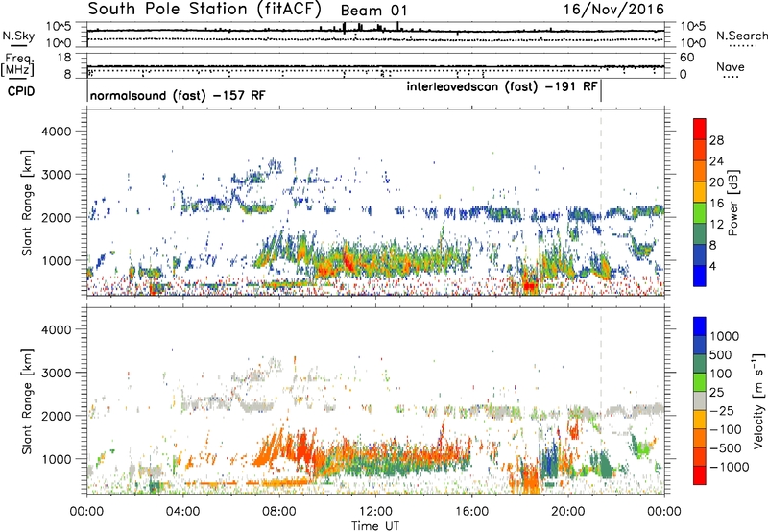Click the blue bottom Power color swatch
The width and height of the screenshot is (768, 532).
tap(700, 277)
